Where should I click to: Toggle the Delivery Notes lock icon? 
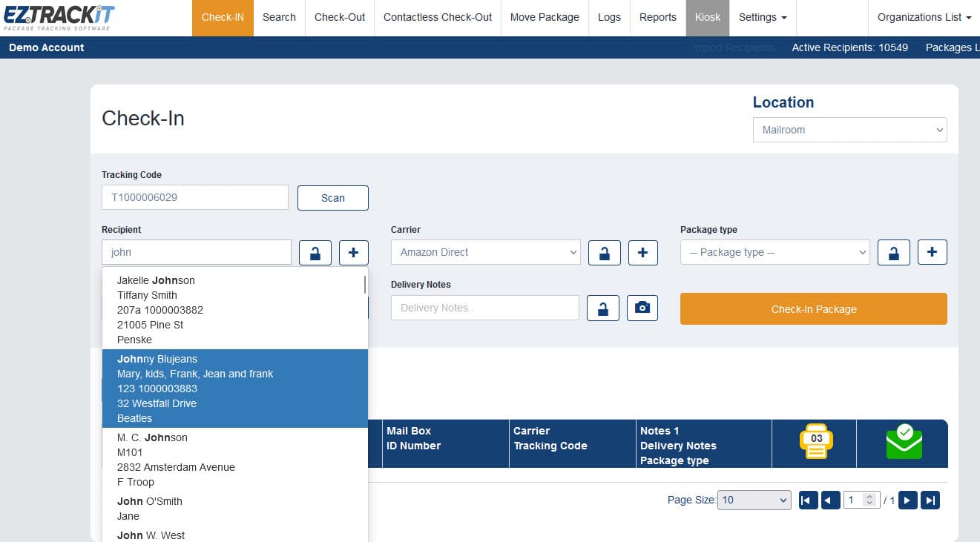pos(602,308)
